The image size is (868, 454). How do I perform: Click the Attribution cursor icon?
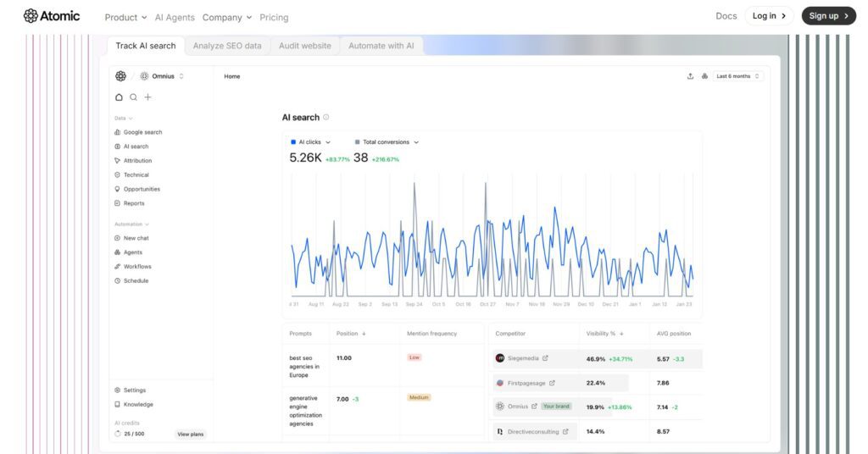(x=117, y=161)
